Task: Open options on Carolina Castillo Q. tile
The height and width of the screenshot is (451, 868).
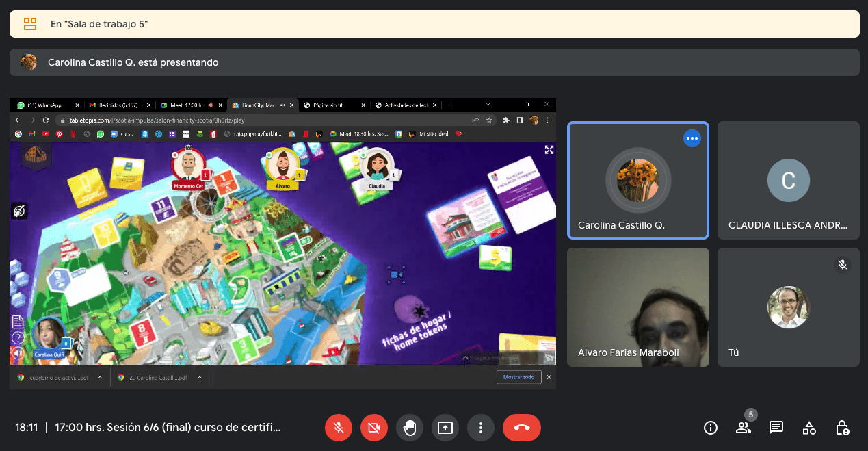Action: click(692, 138)
